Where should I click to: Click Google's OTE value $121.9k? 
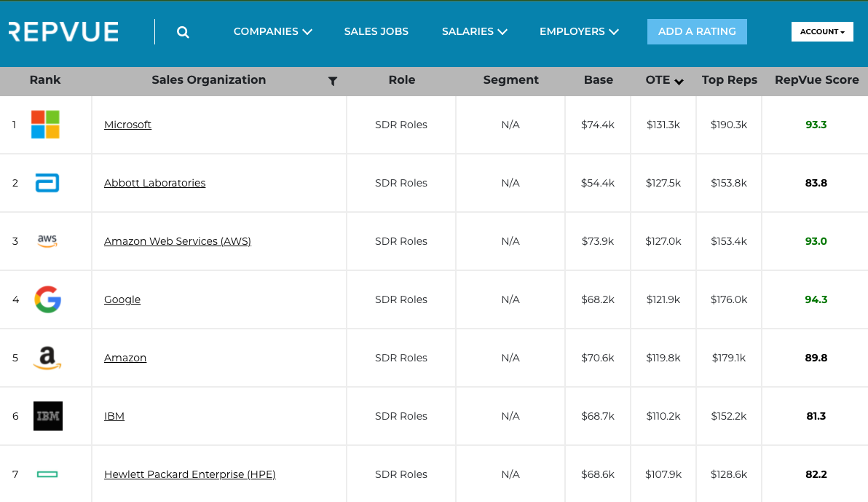[x=663, y=299]
